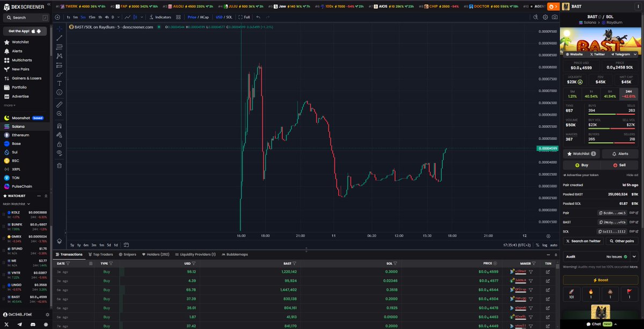Click the Indicators button
The height and width of the screenshot is (329, 644).
click(160, 17)
